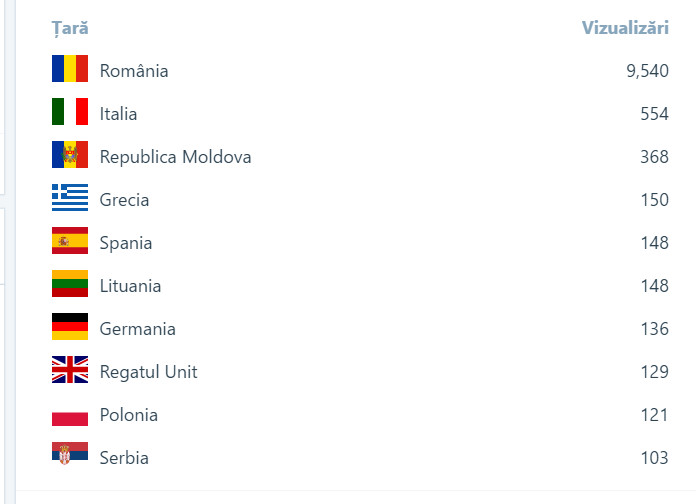Sort by the Vizualizări column header
This screenshot has width=696, height=504.
pyautogui.click(x=625, y=28)
